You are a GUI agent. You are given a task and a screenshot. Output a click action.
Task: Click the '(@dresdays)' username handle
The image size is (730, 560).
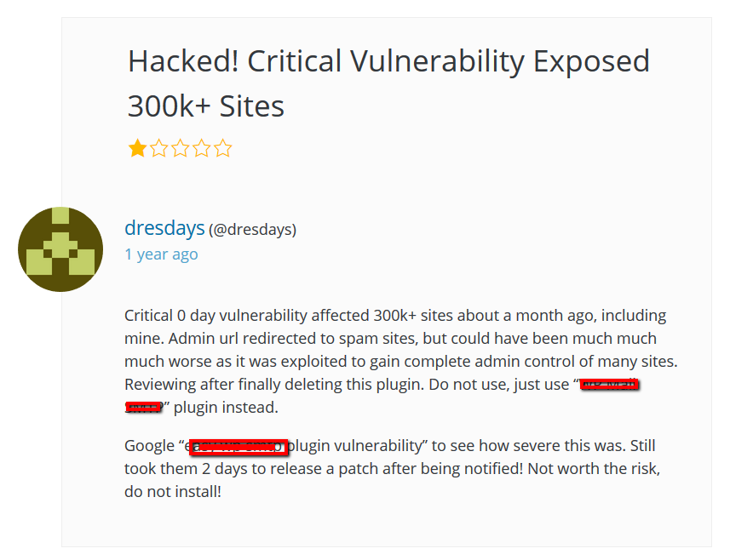[252, 229]
